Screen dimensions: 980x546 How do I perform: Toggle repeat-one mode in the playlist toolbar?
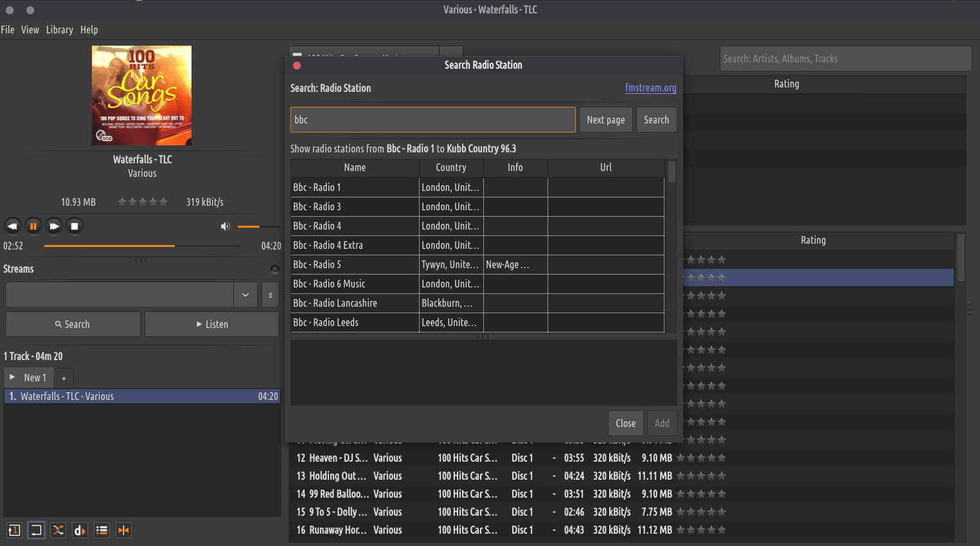(x=14, y=530)
